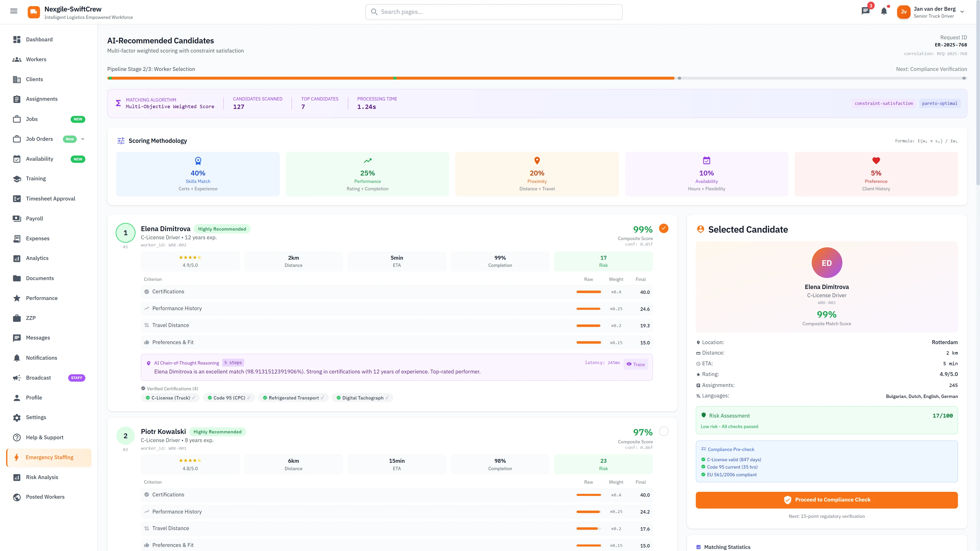Toggle Elena Dimitrova's selected checkmark

pos(664,229)
